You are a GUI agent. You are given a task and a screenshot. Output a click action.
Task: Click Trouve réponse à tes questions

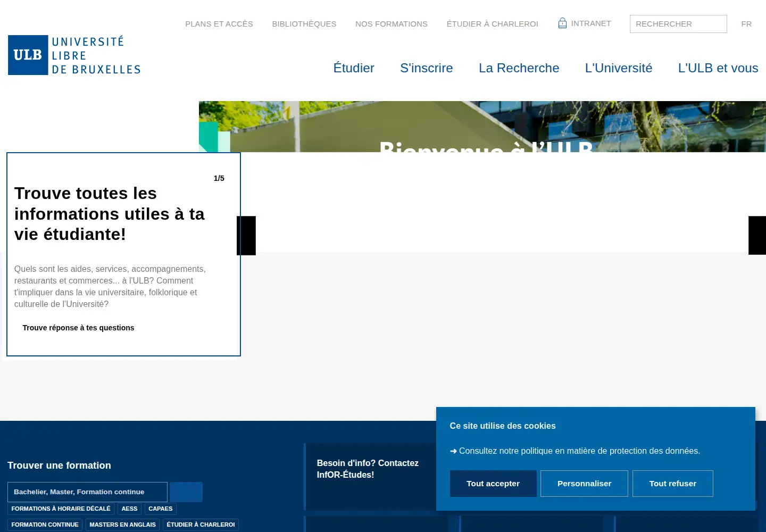coord(78,328)
